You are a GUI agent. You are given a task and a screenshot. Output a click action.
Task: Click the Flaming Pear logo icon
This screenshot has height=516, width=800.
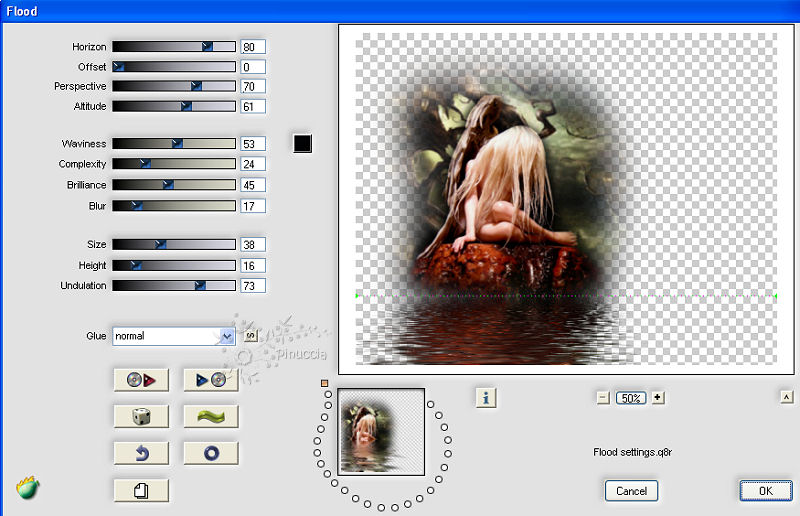(x=28, y=487)
